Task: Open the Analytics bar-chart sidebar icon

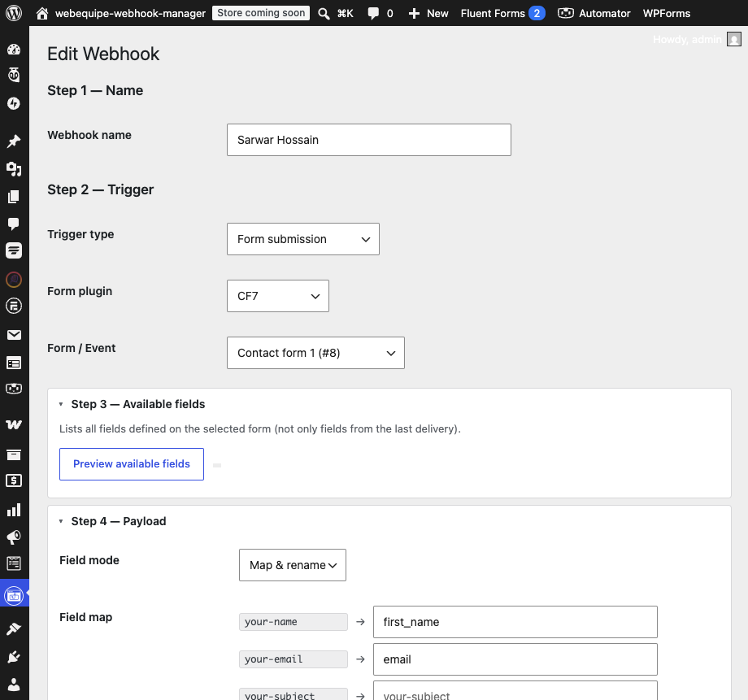Action: click(14, 510)
